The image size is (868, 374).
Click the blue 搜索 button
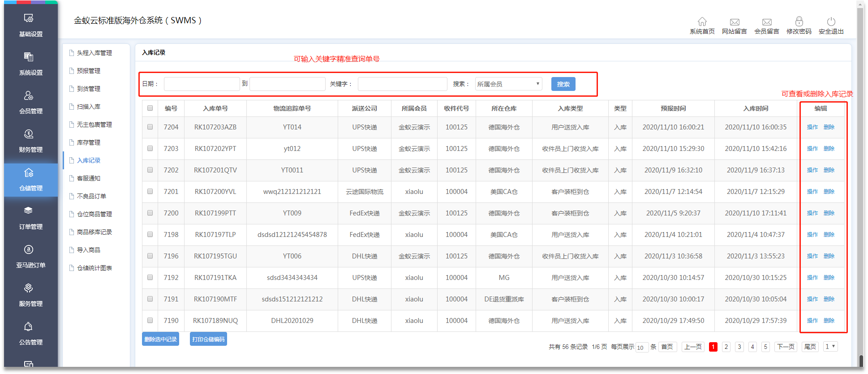(x=563, y=84)
